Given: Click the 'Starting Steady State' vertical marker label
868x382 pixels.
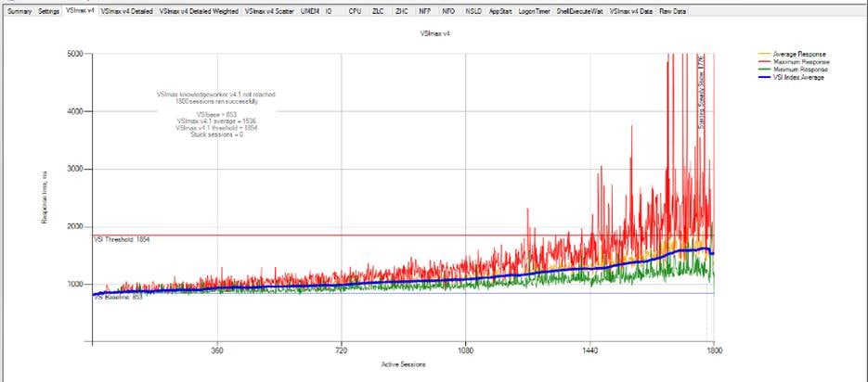Looking at the screenshot, I should [x=701, y=92].
